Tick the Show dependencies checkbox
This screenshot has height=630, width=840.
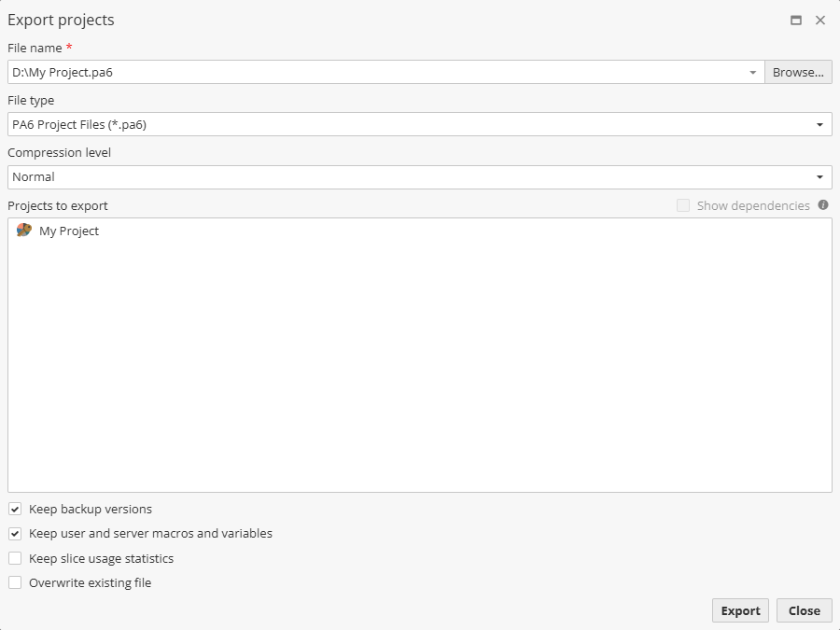(x=683, y=205)
